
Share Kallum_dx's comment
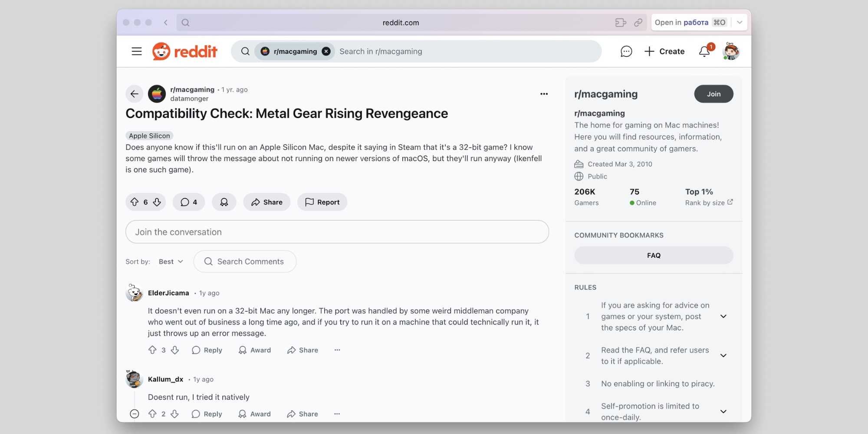[302, 414]
